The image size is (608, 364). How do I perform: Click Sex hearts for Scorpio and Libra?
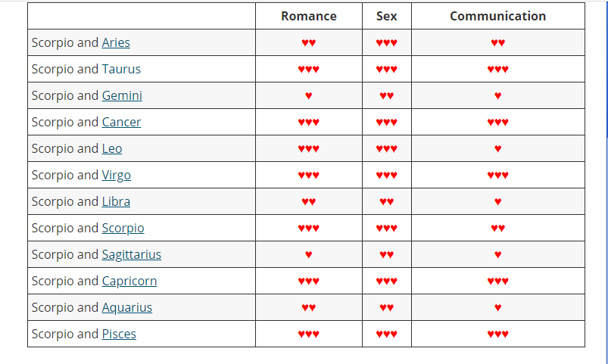(386, 202)
